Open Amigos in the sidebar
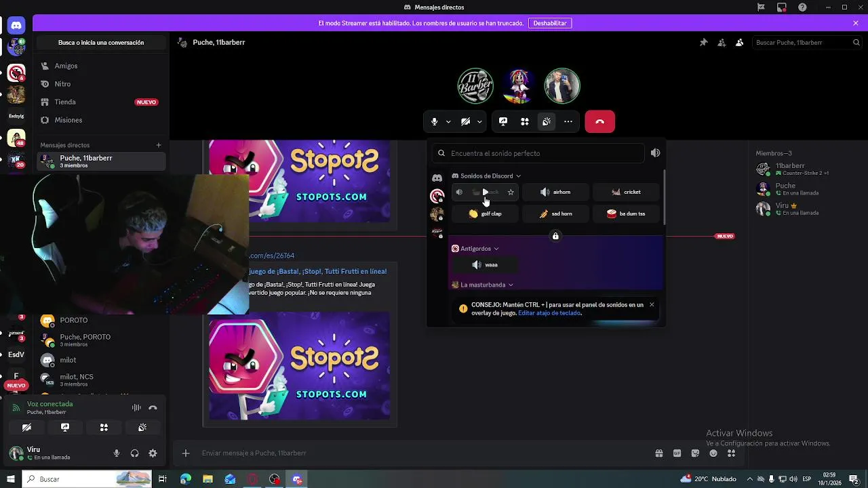Viewport: 868px width, 488px height. tap(101, 66)
